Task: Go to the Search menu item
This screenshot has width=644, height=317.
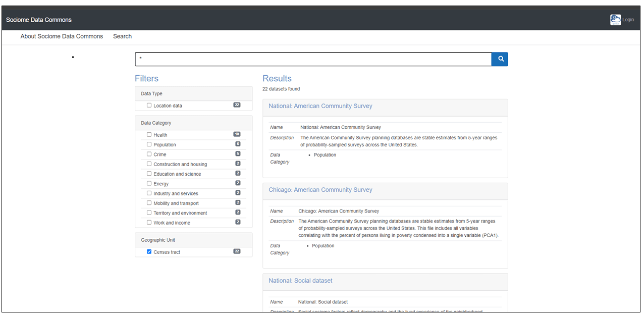Action: (122, 36)
